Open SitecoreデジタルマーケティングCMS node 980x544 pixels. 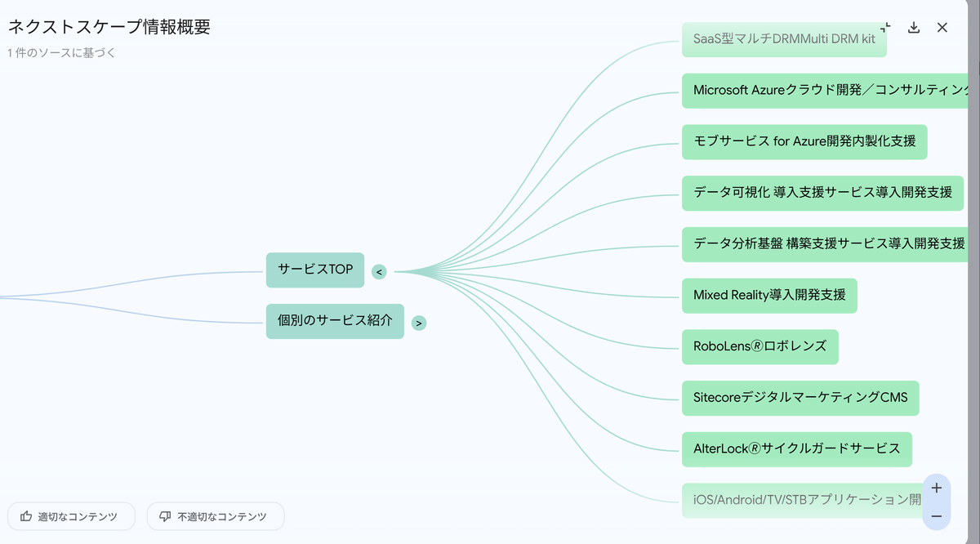(800, 398)
